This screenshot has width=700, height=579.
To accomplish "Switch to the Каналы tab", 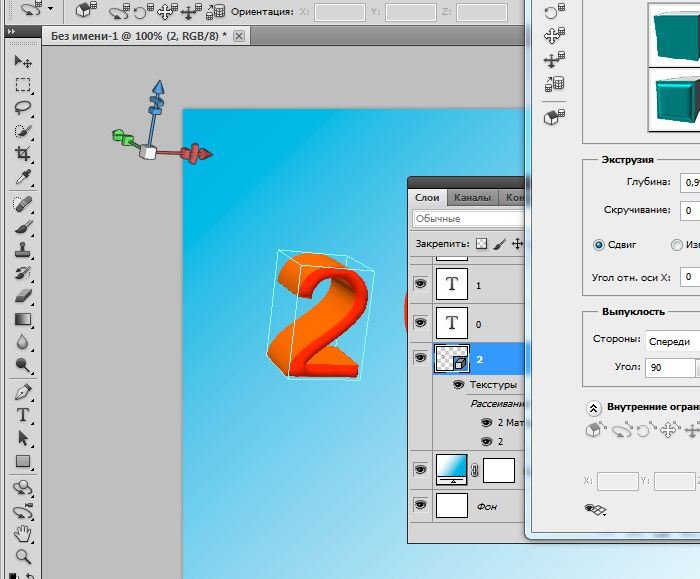I will [471, 198].
